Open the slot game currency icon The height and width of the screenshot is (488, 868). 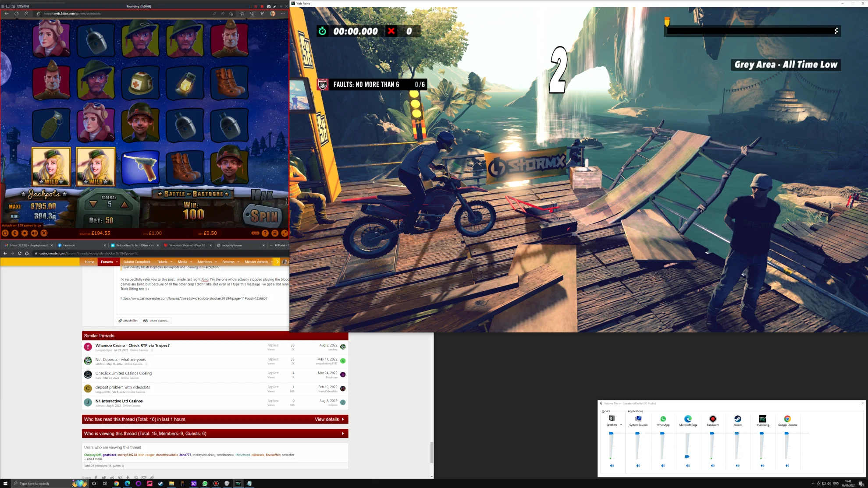click(15, 233)
